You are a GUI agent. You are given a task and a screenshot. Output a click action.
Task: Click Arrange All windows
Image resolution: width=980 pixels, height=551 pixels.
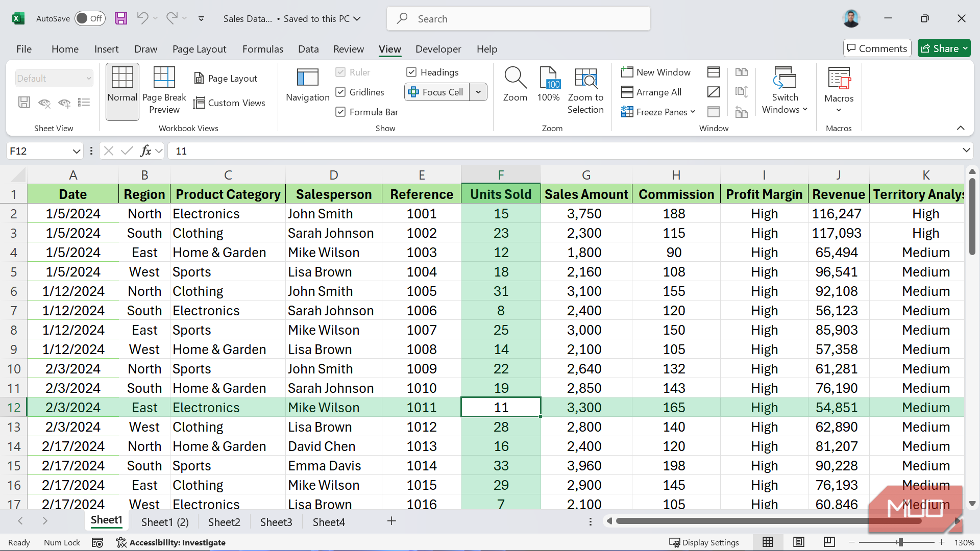click(651, 92)
